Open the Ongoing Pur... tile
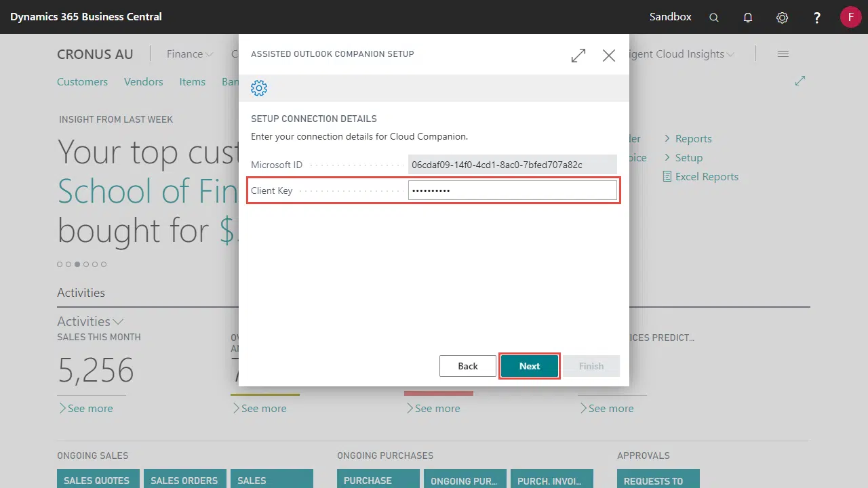 pyautogui.click(x=465, y=479)
